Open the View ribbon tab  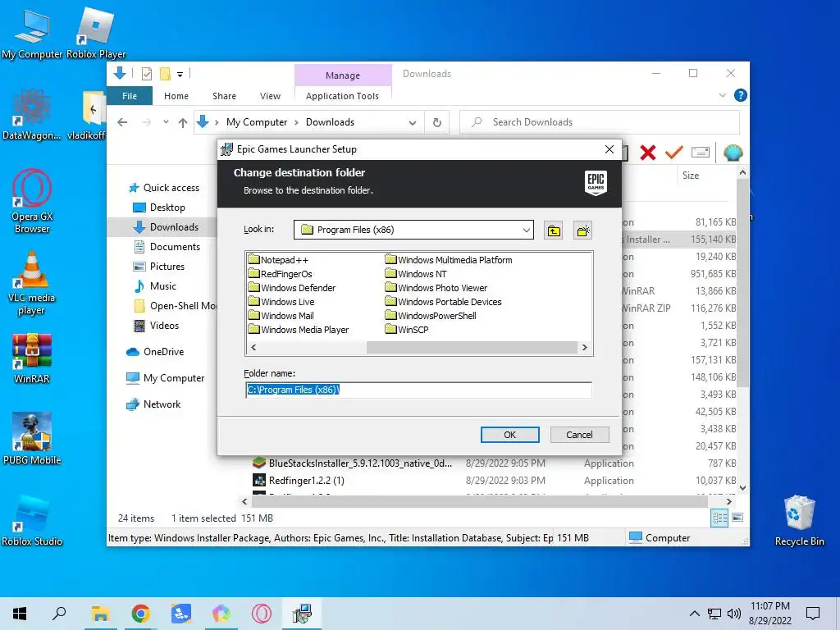(x=270, y=96)
